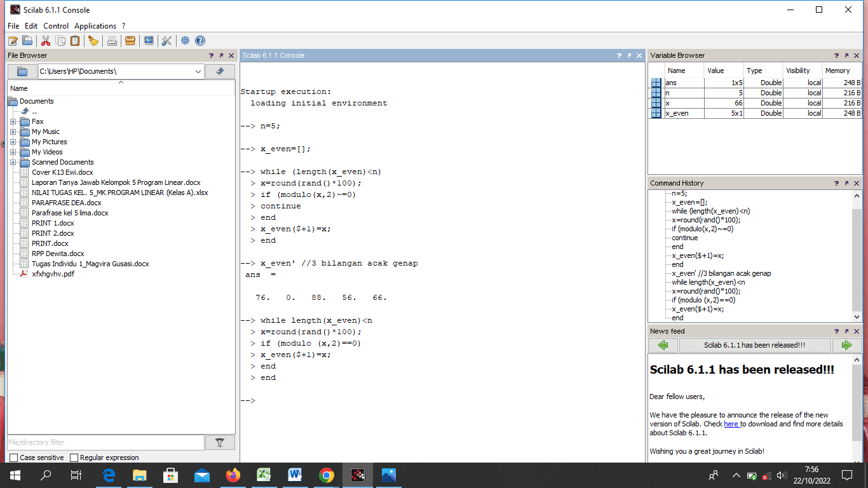The image size is (868, 488).
Task: Select file PARAFRASE DEA.docx
Action: point(67,203)
